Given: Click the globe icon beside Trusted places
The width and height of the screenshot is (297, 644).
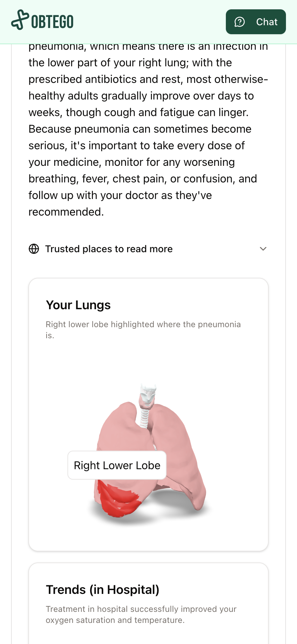Looking at the screenshot, I should (34, 249).
